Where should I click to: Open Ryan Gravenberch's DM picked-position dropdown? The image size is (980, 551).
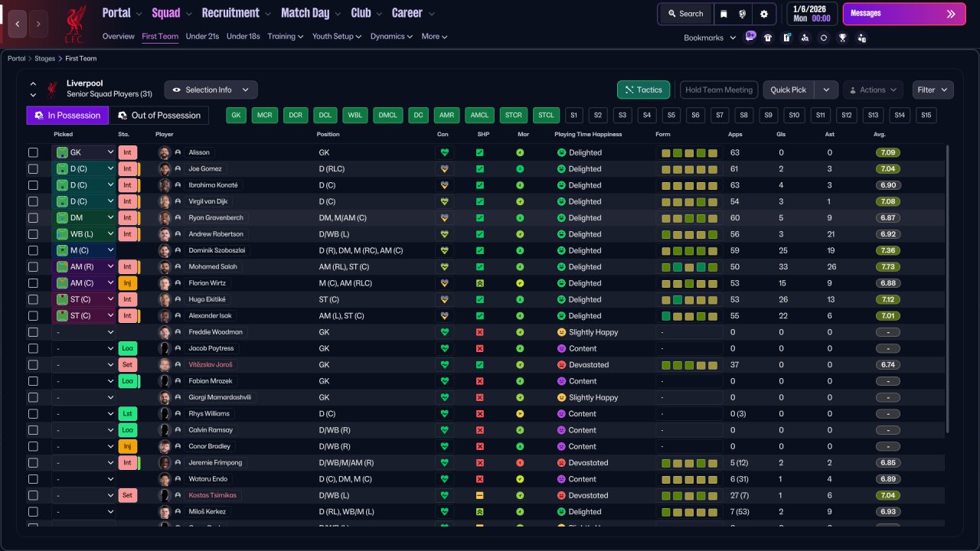84,218
